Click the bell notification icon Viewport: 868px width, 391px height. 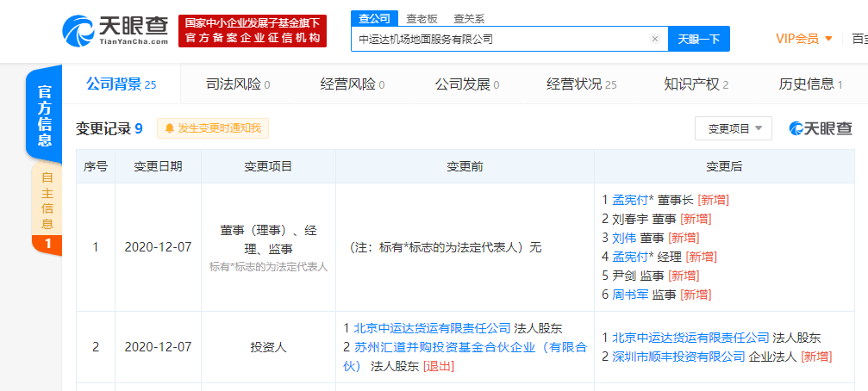170,128
